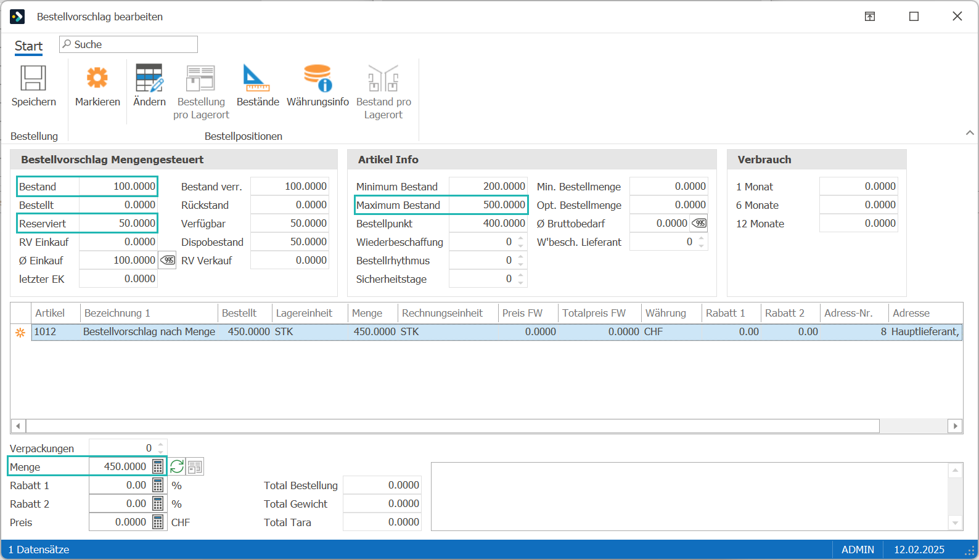Screen dimensions: 979x560
Task: Click the W'besch. Lieferant stepper arrows
Action: pyautogui.click(x=702, y=241)
